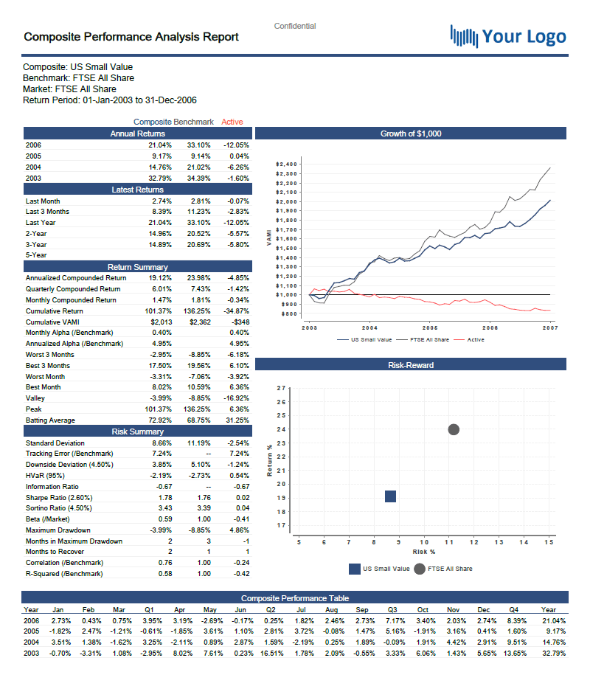
Task: Click the Confidential label at the top
Action: pyautogui.click(x=295, y=26)
